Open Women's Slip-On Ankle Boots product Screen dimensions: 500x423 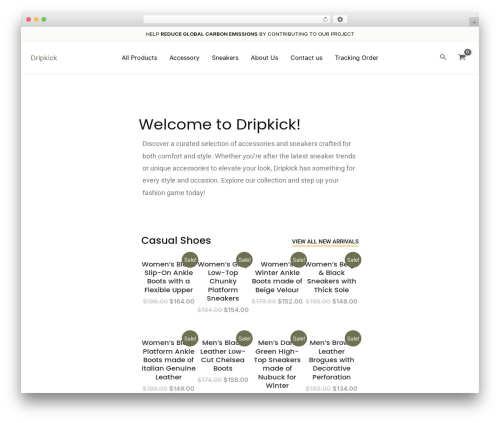(168, 277)
